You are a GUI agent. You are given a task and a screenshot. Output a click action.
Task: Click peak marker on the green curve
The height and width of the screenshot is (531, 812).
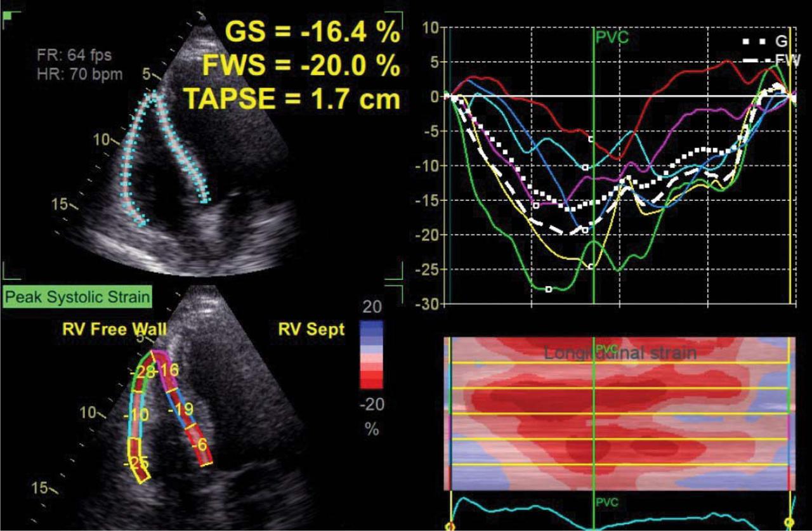(549, 289)
